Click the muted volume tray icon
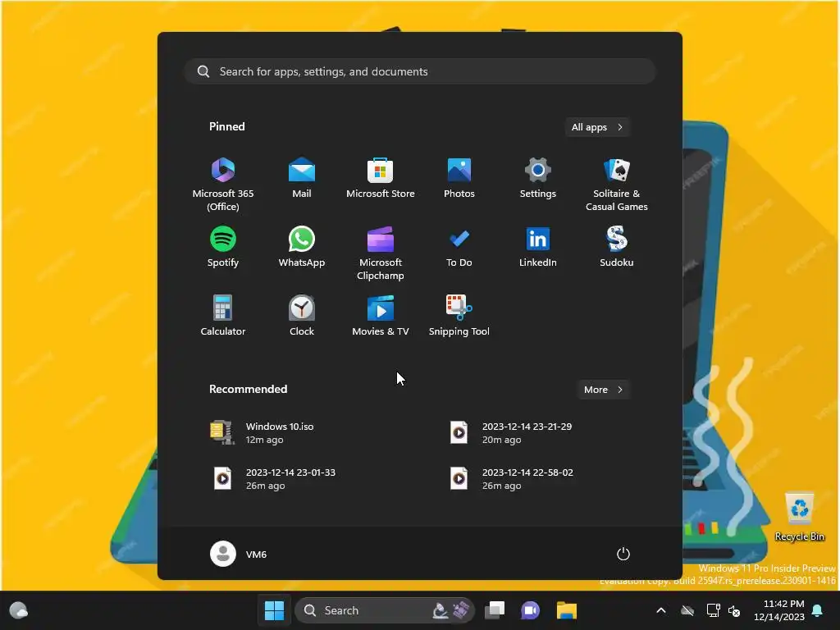The image size is (840, 630). tap(734, 610)
